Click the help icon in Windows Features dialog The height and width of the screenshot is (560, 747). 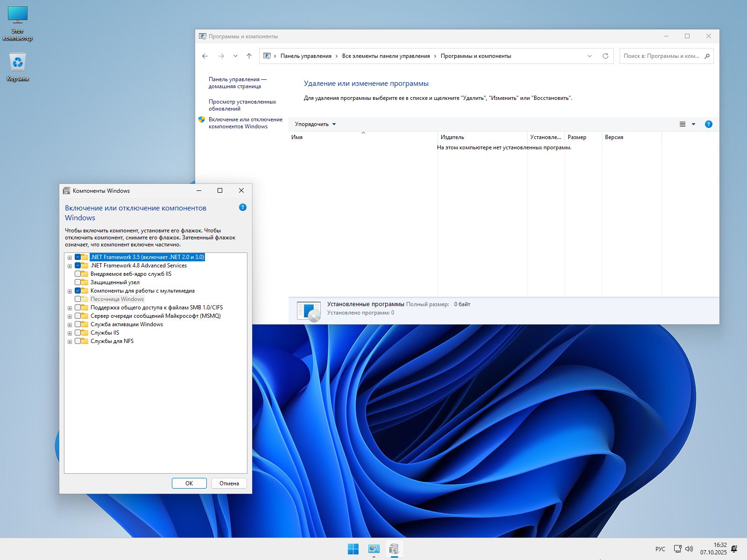pyautogui.click(x=242, y=207)
